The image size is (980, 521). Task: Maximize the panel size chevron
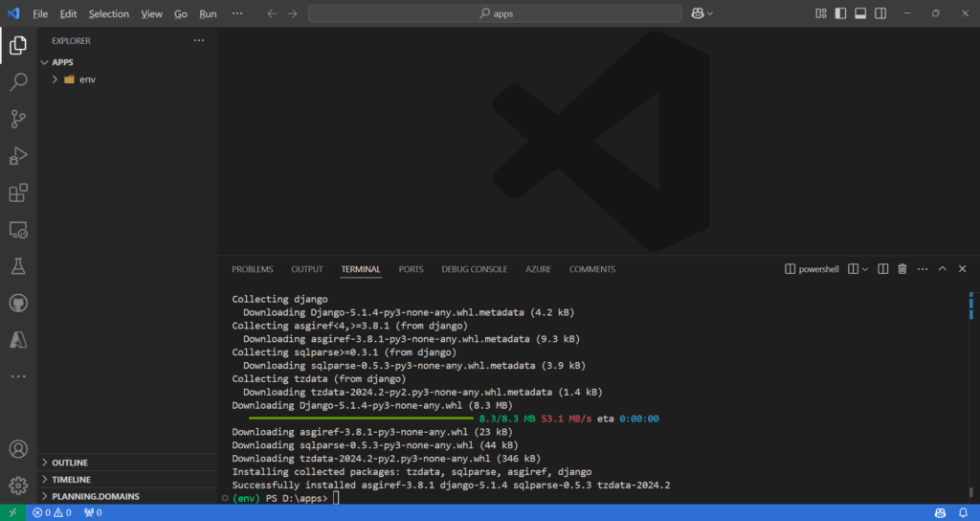coord(943,269)
